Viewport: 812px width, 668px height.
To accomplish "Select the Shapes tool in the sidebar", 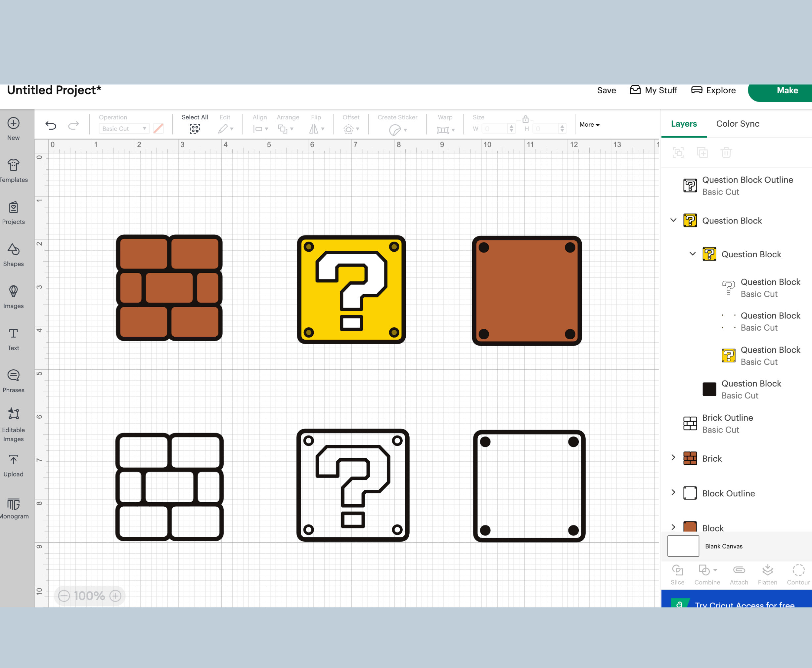I will point(13,254).
